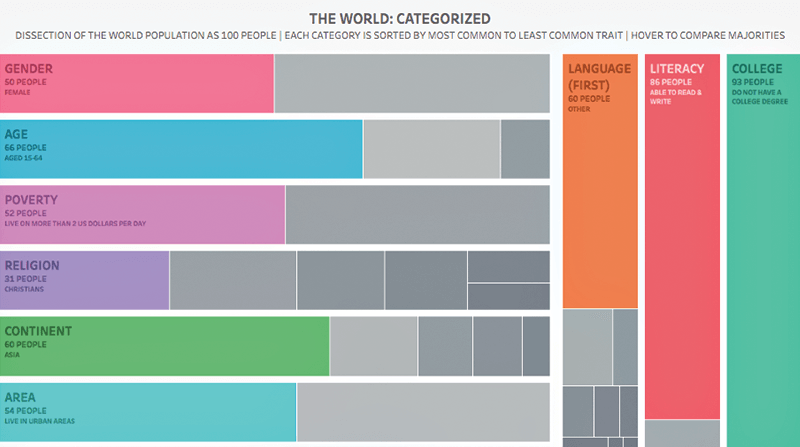The image size is (800, 447).
Task: Select the purple Religion Christians block
Action: point(85,279)
